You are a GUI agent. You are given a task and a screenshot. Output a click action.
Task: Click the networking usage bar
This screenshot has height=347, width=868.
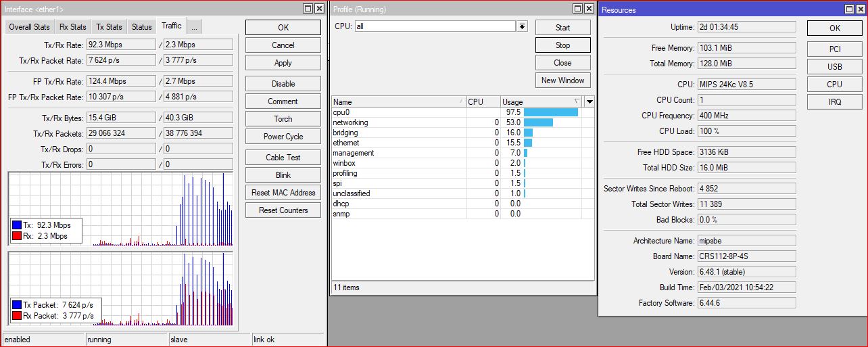click(x=539, y=122)
